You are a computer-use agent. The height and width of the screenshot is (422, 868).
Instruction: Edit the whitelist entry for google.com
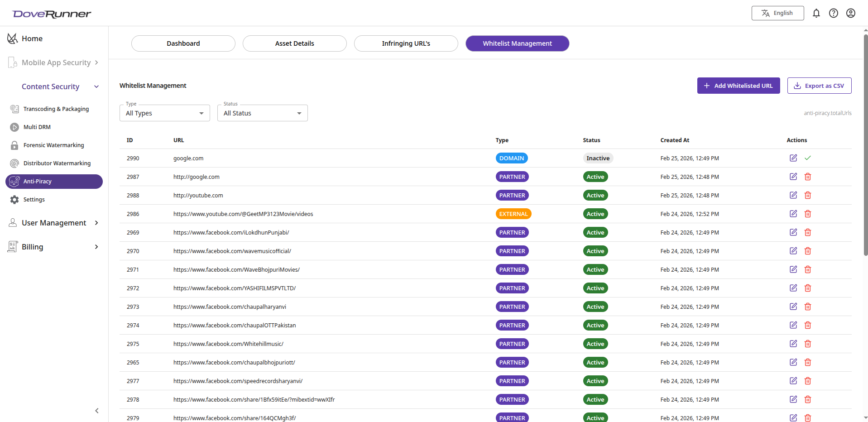793,158
